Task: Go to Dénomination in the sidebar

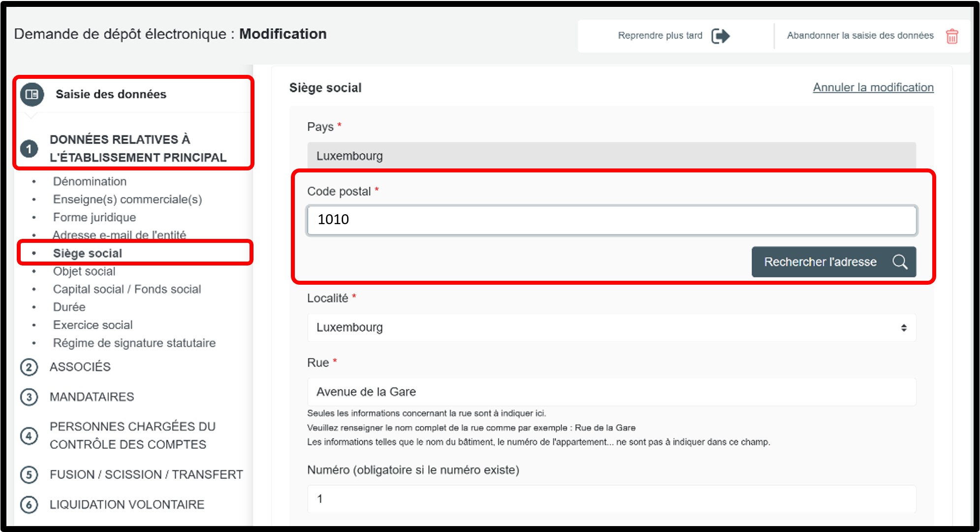Action: (x=90, y=181)
